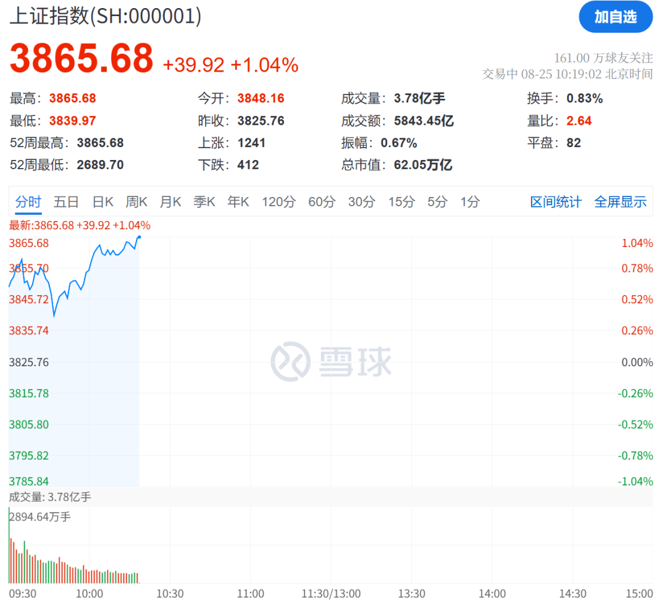
Task: Click the 成交额 value 5843.45亿
Action: pyautogui.click(x=424, y=121)
